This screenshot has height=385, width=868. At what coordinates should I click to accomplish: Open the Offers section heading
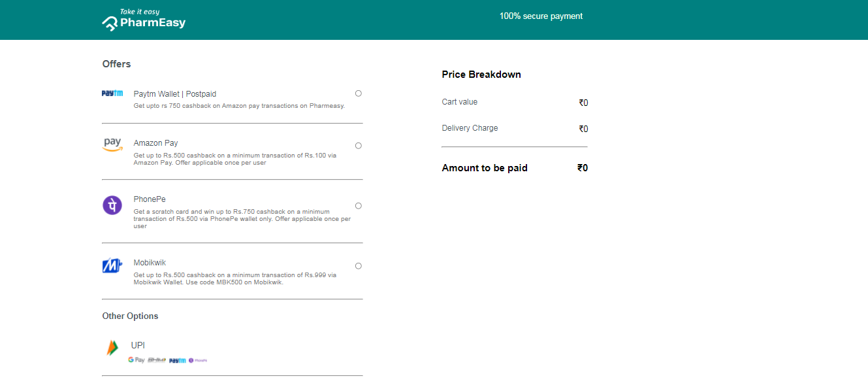pyautogui.click(x=116, y=64)
